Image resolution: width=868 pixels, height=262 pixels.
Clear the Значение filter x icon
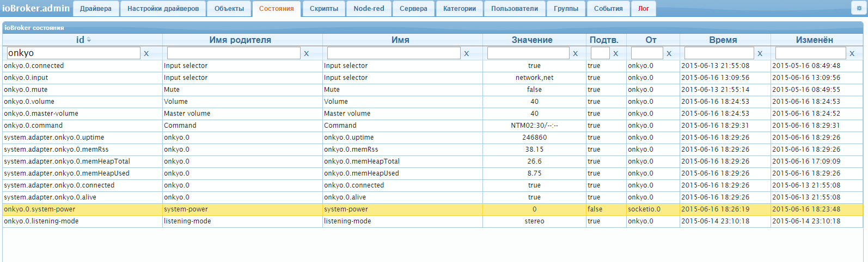click(575, 53)
